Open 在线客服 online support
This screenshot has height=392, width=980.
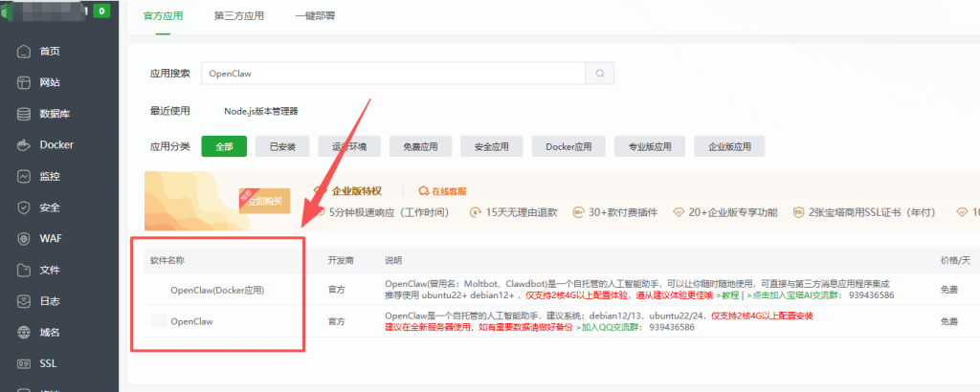442,191
